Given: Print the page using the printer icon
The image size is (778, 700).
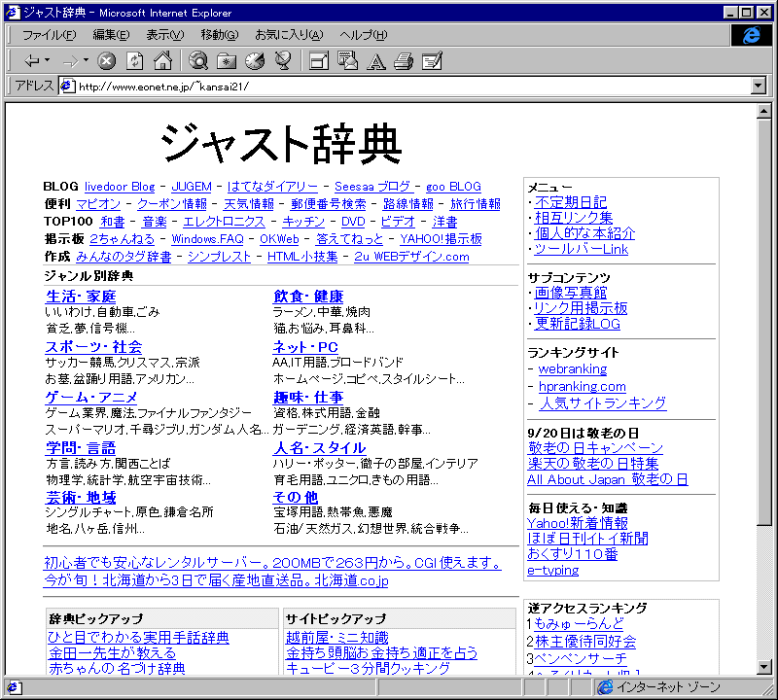Looking at the screenshot, I should pos(404,61).
